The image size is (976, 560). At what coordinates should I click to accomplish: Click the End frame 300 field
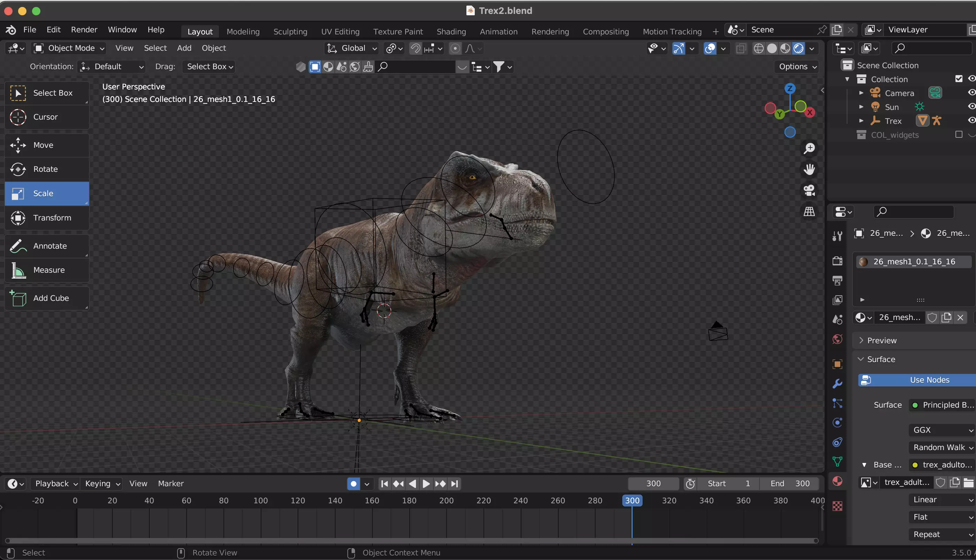tap(789, 484)
